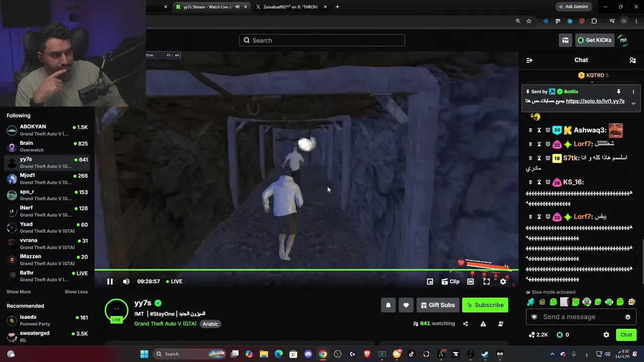Viewport: 644px width, 362px height.
Task: Open Gift Subs for yy7s
Action: [x=438, y=305]
